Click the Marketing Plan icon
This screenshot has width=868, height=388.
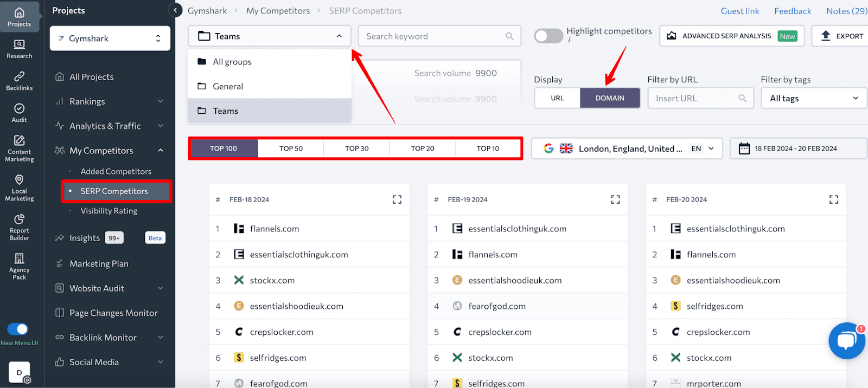(x=60, y=264)
